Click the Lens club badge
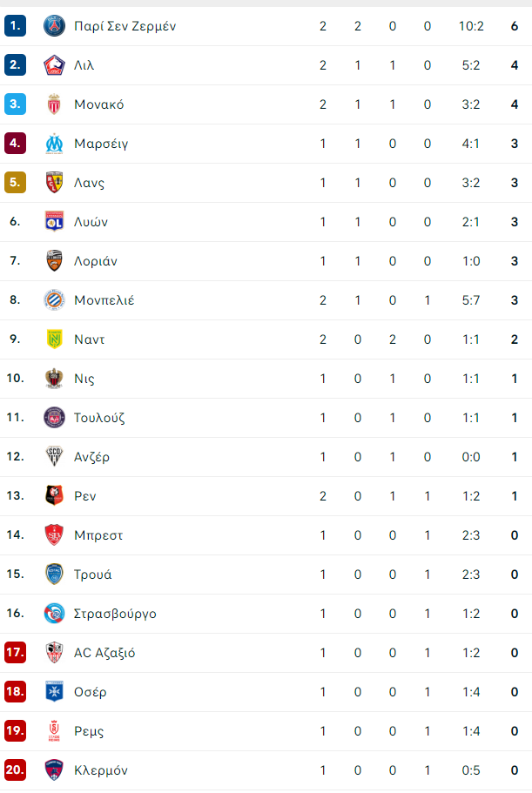The height and width of the screenshot is (793, 532). [x=54, y=183]
